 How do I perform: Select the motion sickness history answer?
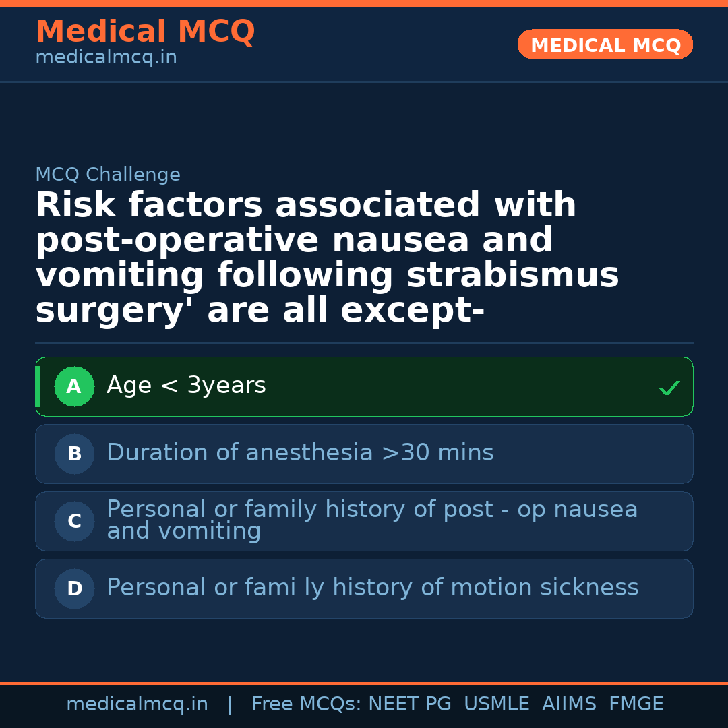(x=372, y=588)
